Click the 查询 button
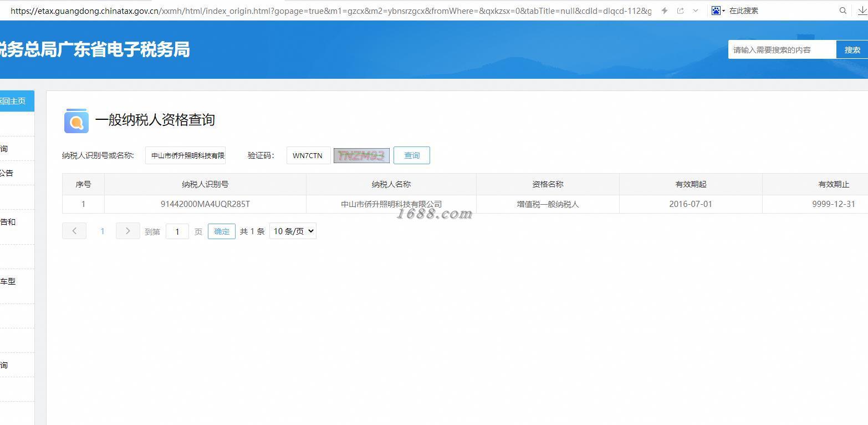Image resolution: width=868 pixels, height=425 pixels. 412,155
